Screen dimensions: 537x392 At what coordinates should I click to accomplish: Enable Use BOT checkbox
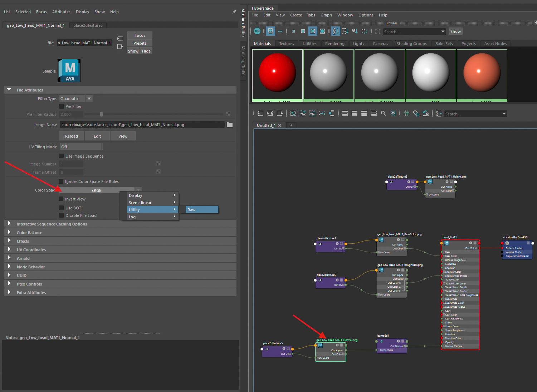coord(61,208)
